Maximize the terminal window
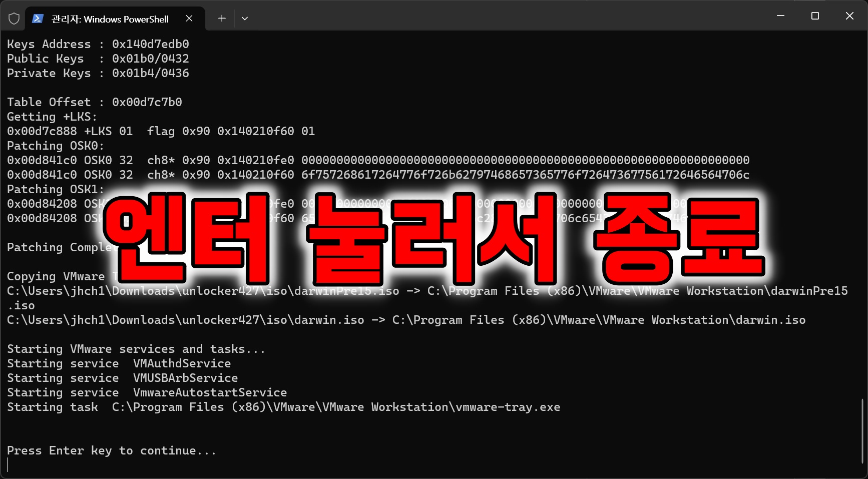The width and height of the screenshot is (868, 479). coord(815,16)
